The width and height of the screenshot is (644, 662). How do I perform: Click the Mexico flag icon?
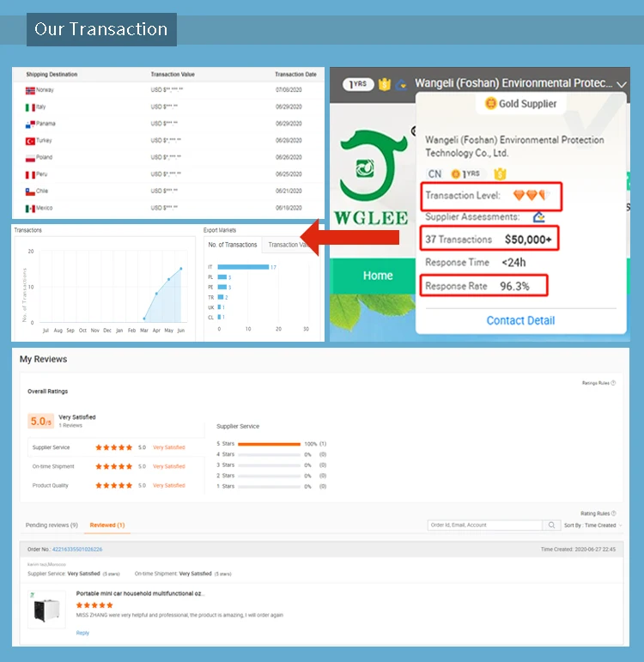[x=30, y=209]
